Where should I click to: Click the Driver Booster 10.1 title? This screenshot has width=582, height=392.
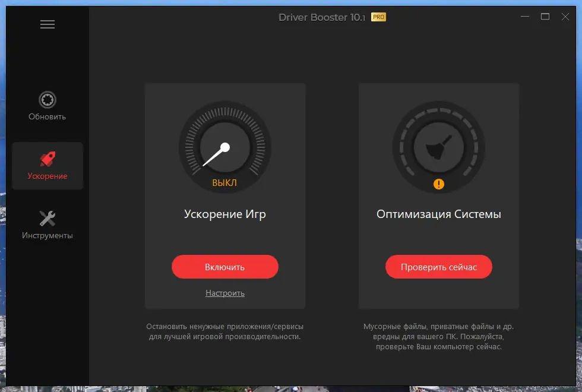coord(322,17)
